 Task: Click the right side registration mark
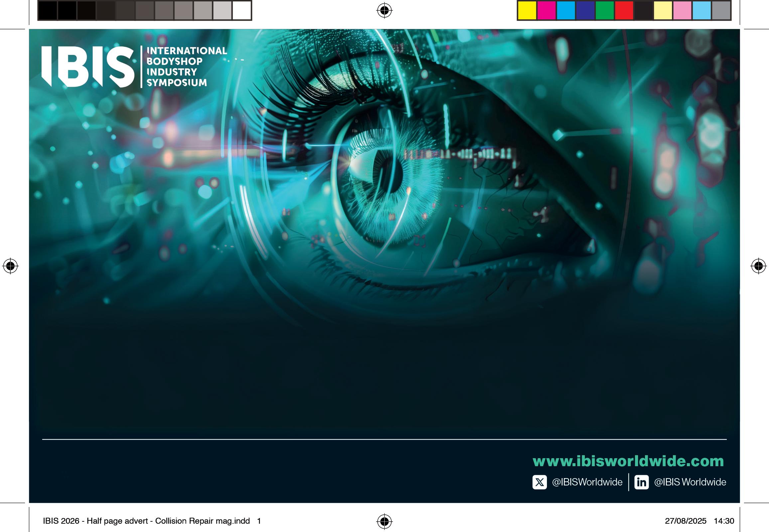click(758, 266)
